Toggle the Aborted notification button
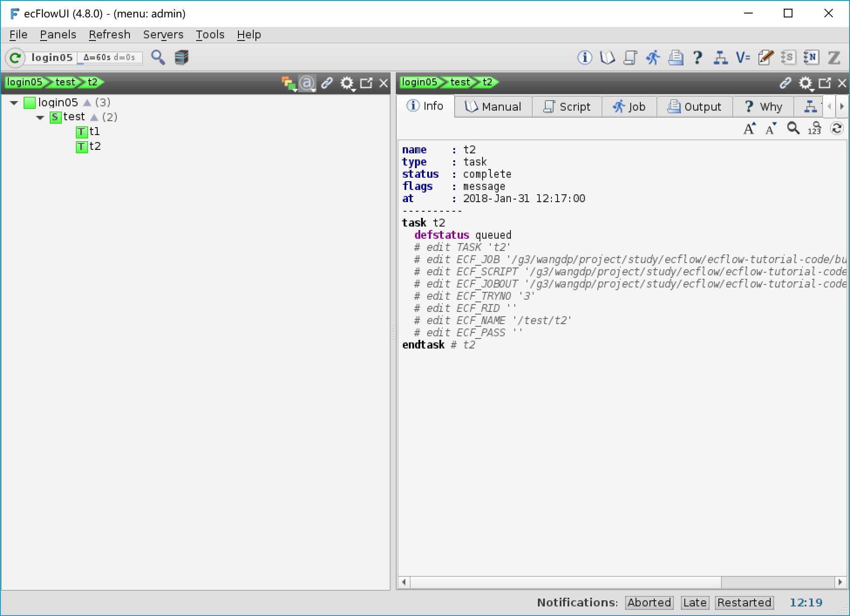This screenshot has height=616, width=850. [x=649, y=602]
